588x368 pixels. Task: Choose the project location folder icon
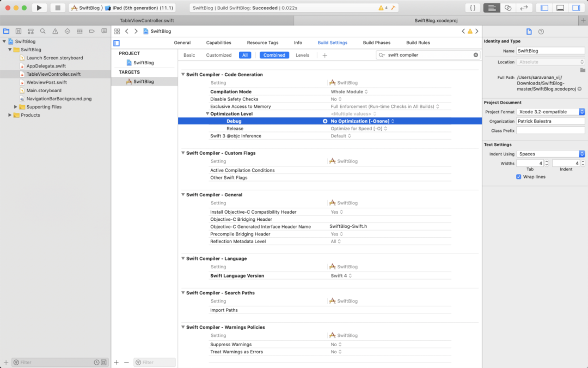tap(583, 70)
